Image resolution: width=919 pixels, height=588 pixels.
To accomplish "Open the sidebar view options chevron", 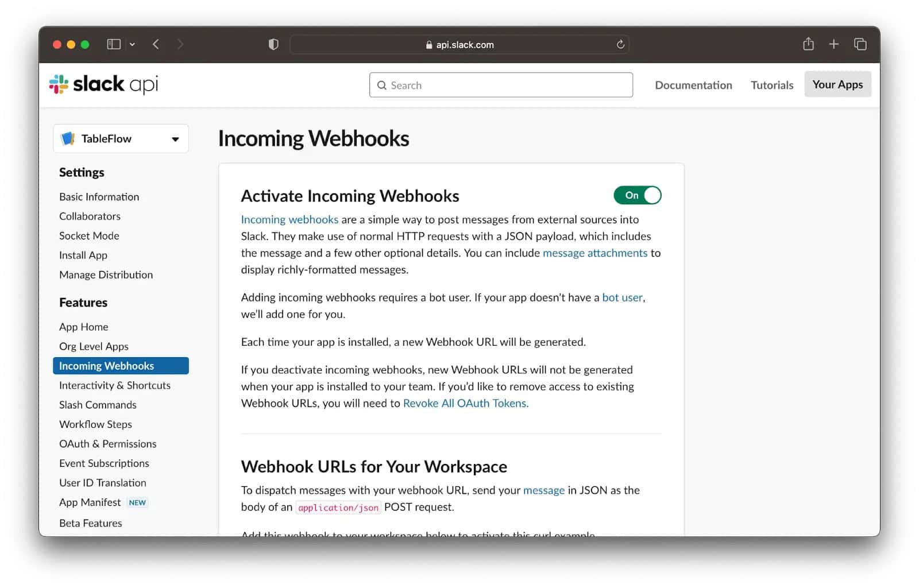I will pyautogui.click(x=133, y=44).
